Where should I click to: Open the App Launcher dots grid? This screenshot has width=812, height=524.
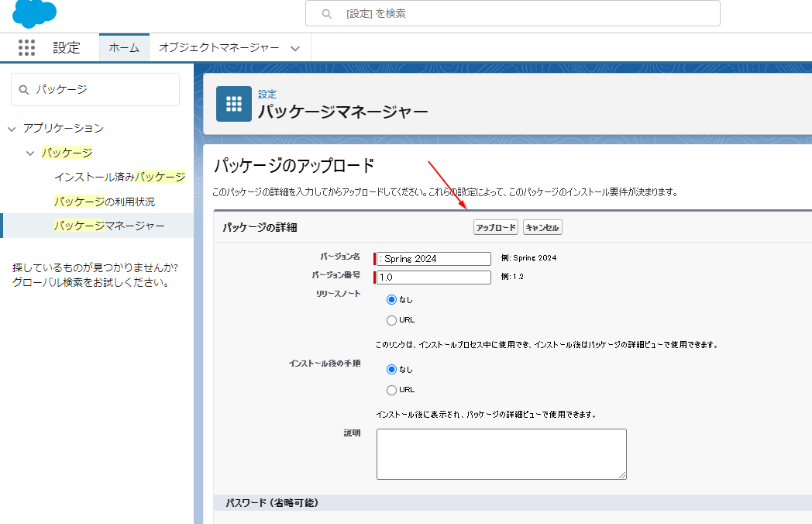[26, 48]
